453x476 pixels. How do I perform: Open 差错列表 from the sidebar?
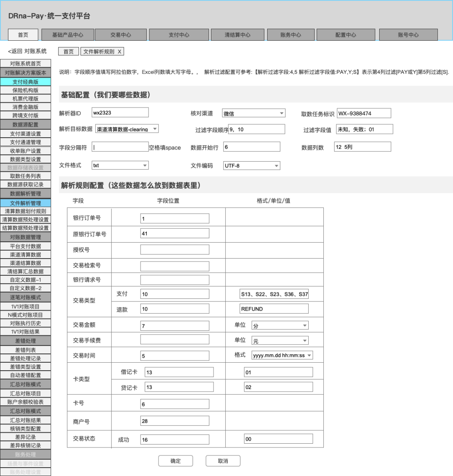26,350
